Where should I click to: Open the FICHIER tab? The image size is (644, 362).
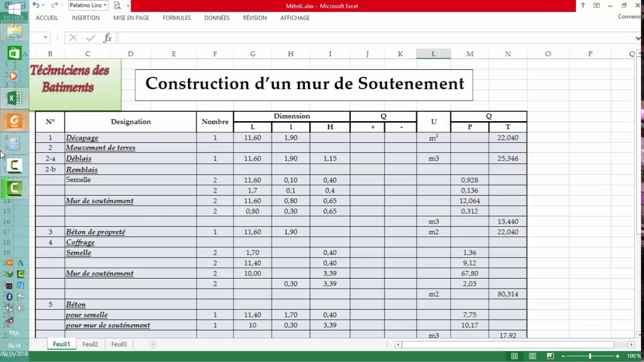pyautogui.click(x=14, y=18)
